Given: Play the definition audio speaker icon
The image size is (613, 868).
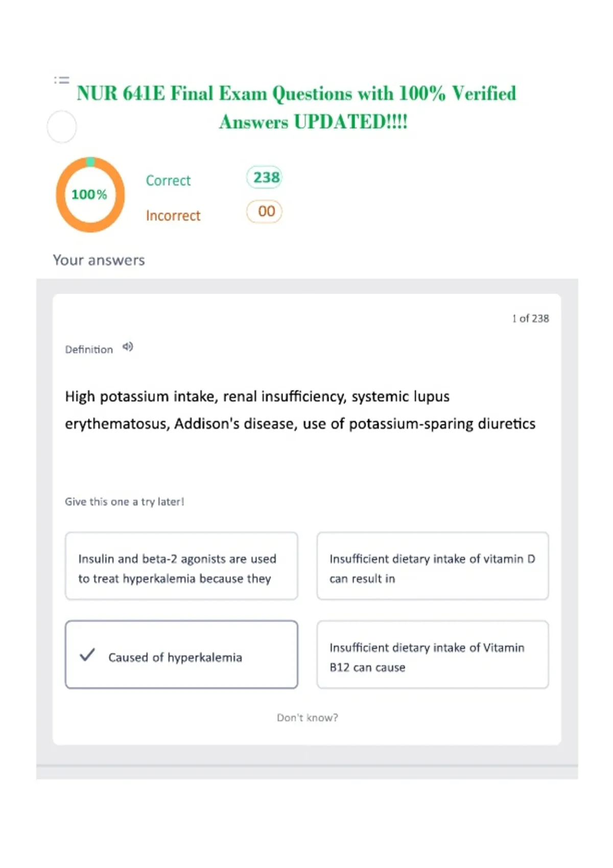Looking at the screenshot, I should click(128, 347).
